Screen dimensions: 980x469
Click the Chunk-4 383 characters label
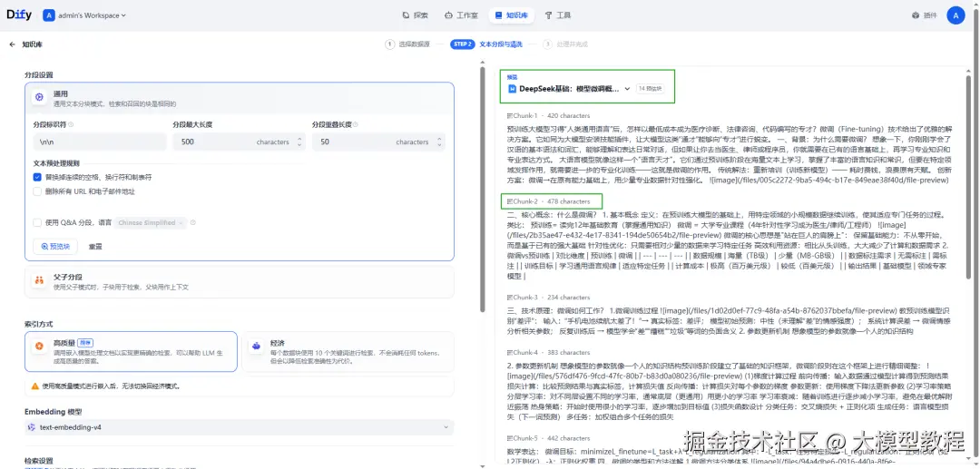[x=548, y=352]
